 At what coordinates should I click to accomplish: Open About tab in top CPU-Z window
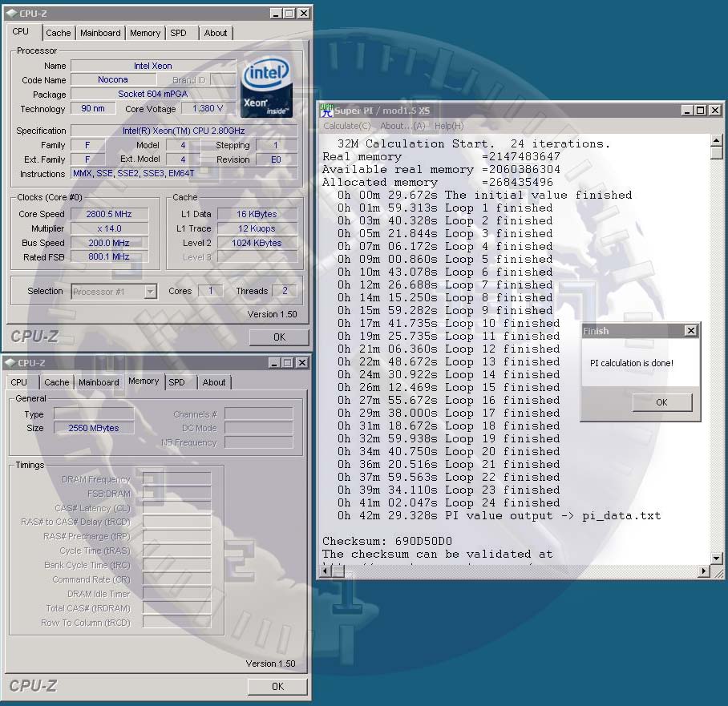[216, 33]
